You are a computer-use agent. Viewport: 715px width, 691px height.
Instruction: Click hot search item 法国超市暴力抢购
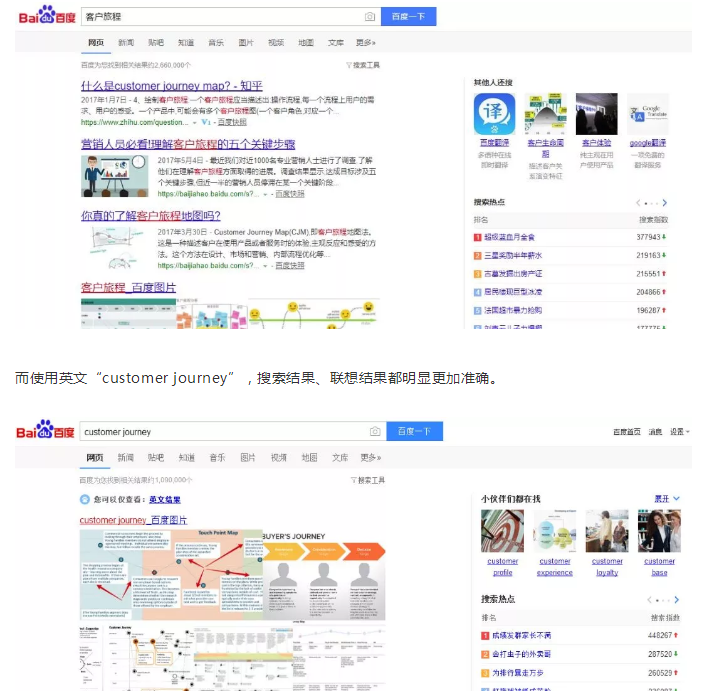(513, 310)
